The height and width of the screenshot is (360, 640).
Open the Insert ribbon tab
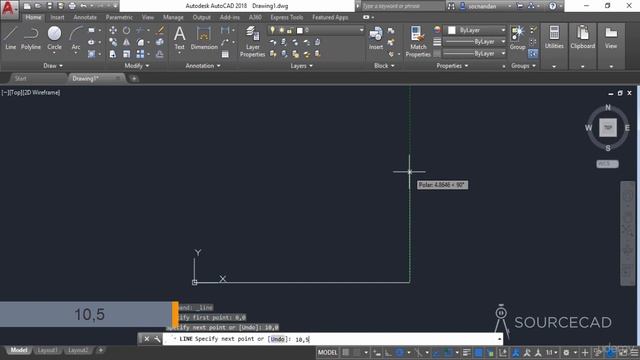tap(57, 17)
